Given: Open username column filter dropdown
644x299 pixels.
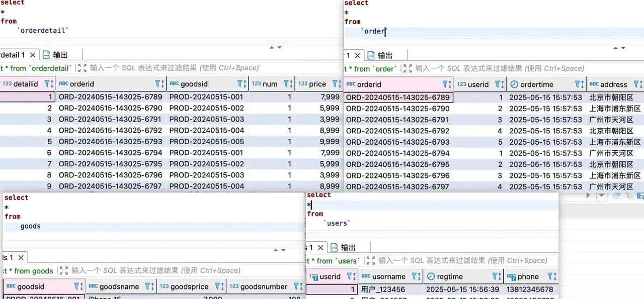Looking at the screenshot, I should [x=416, y=276].
